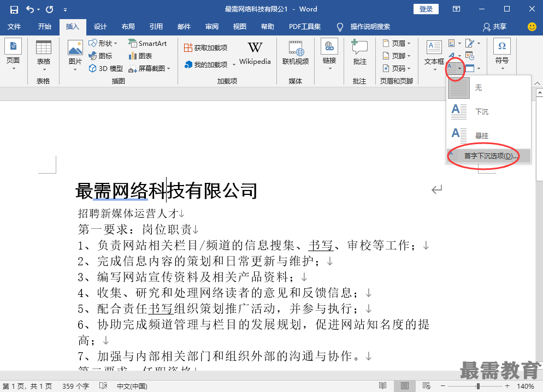Click the zoom out minus button
Screen dimensions: 543x392
click(442, 386)
